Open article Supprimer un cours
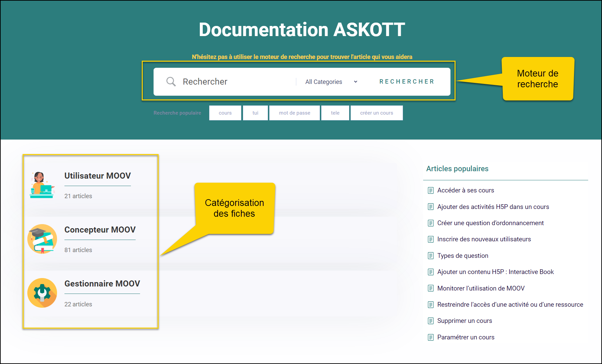 point(465,321)
